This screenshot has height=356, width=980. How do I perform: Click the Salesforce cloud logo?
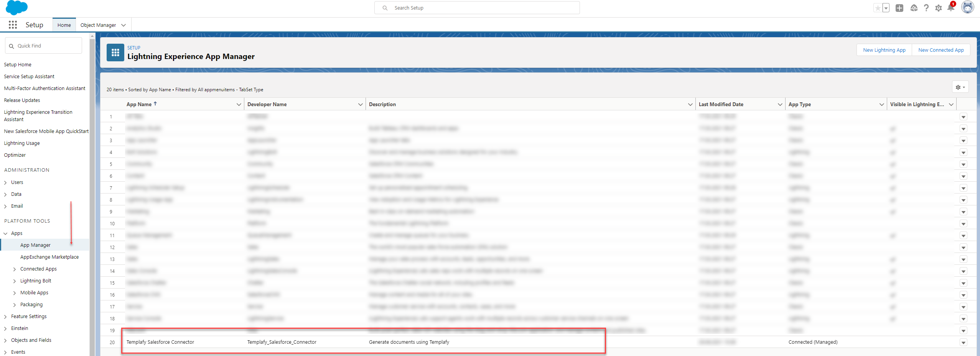pos(17,8)
